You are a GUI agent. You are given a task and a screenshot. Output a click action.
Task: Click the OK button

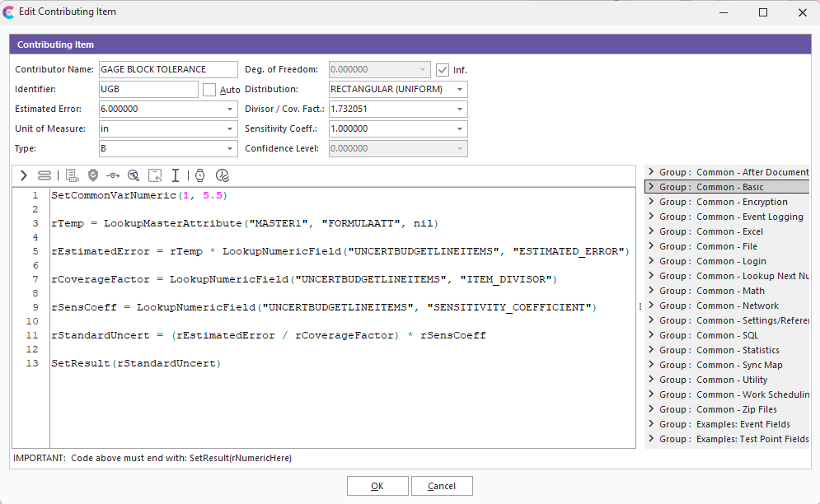tap(377, 486)
